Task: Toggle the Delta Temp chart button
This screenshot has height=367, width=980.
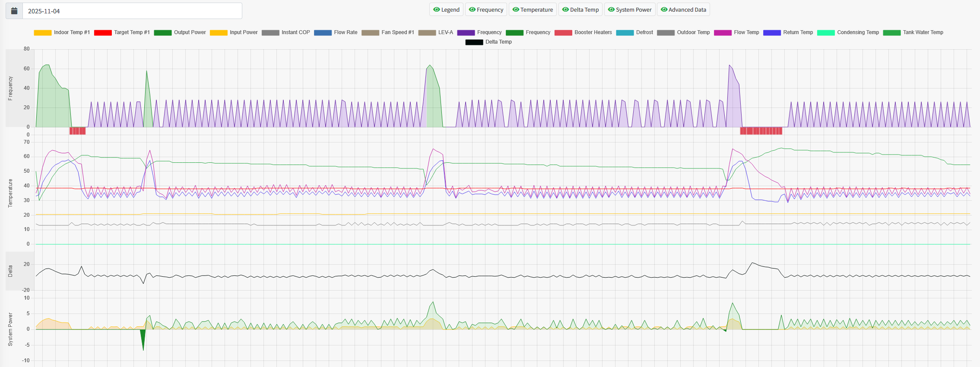Action: 580,9
